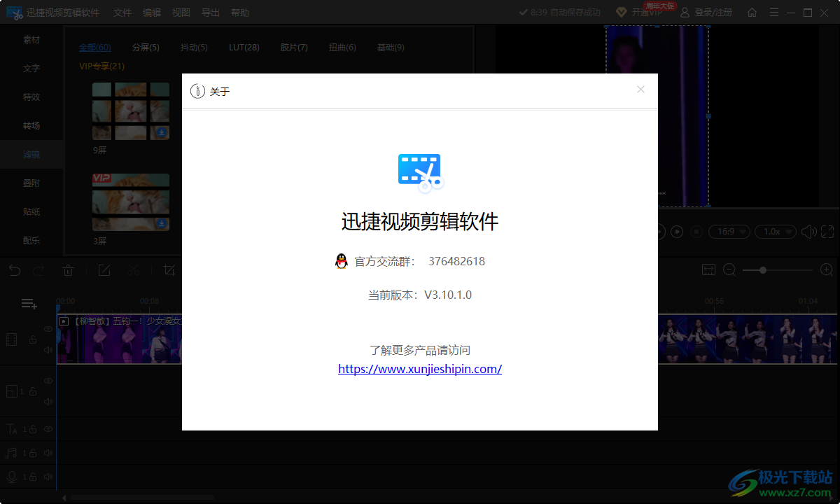This screenshot has height=504, width=840.
Task: Click the Crop tool icon in toolbar
Action: pyautogui.click(x=168, y=269)
